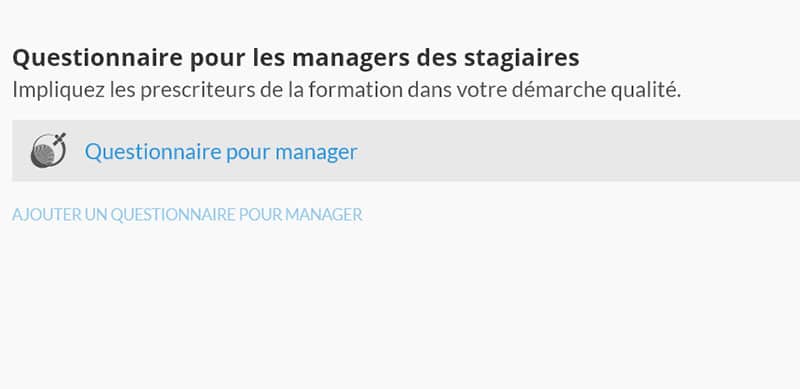Screen dimensions: 800x389
Task: Click the word 'formation' in the subtitle
Action: [x=356, y=90]
